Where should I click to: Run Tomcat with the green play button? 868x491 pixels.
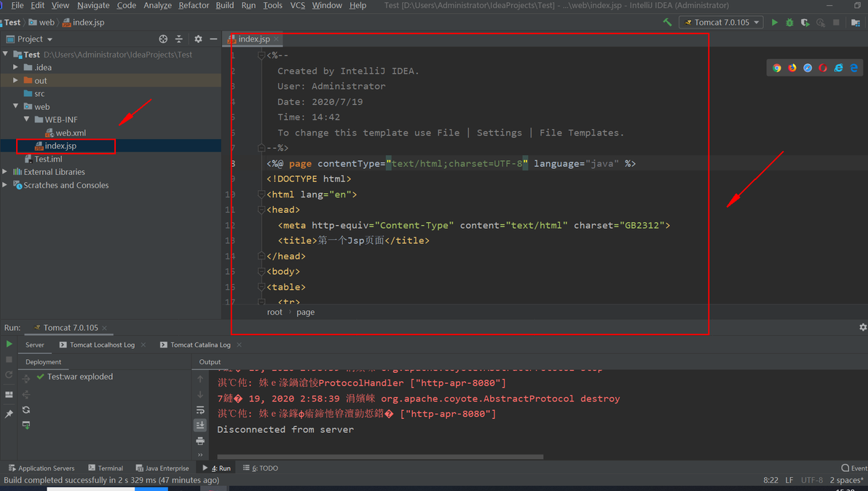click(775, 22)
